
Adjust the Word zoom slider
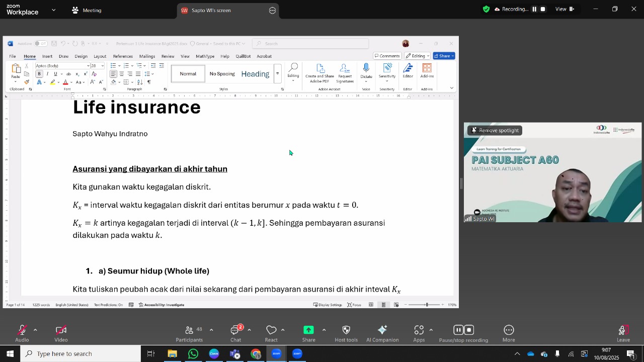pos(427,305)
